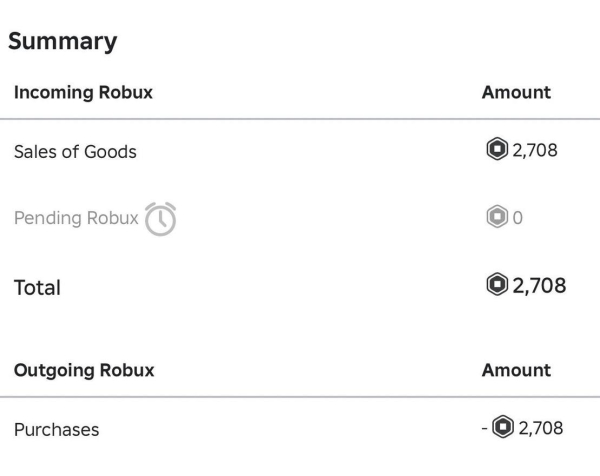Click the clock icon next to Pending Robux
The image size is (600, 476).
(x=161, y=218)
